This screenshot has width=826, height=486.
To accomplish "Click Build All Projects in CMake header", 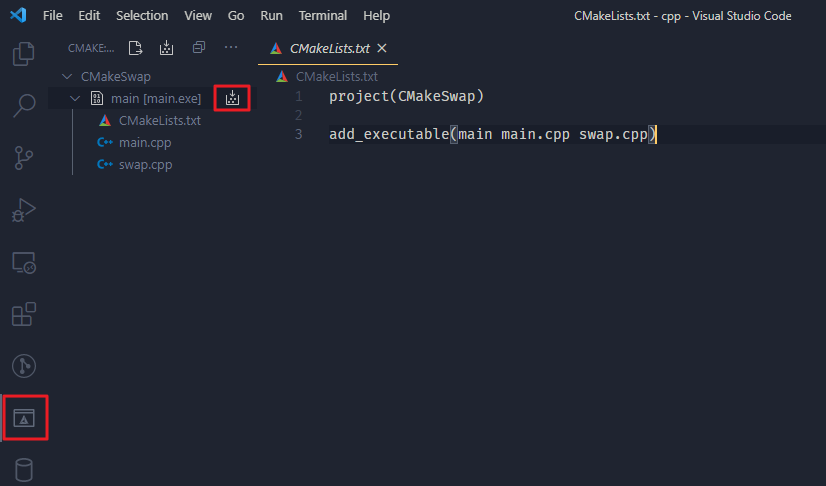I will point(167,47).
